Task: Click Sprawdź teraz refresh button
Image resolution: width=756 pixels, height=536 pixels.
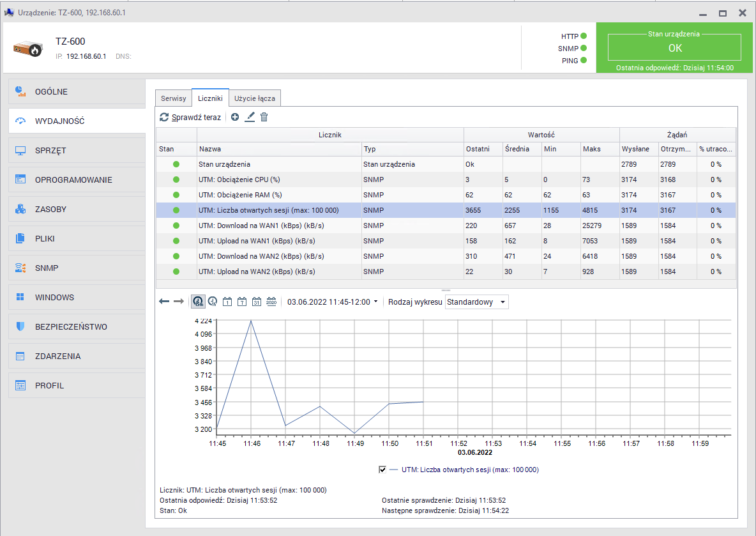Action: pos(190,117)
